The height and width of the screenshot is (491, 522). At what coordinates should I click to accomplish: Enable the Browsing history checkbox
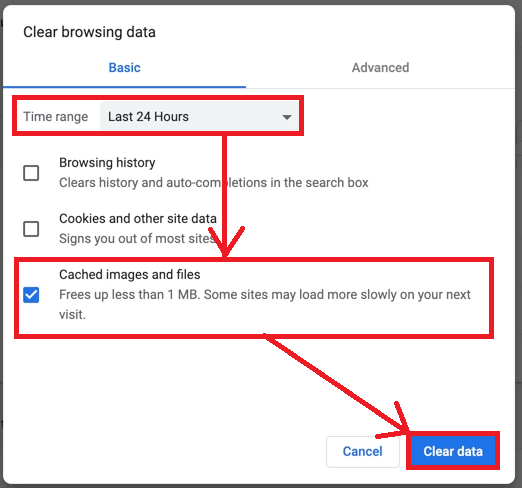coord(31,173)
